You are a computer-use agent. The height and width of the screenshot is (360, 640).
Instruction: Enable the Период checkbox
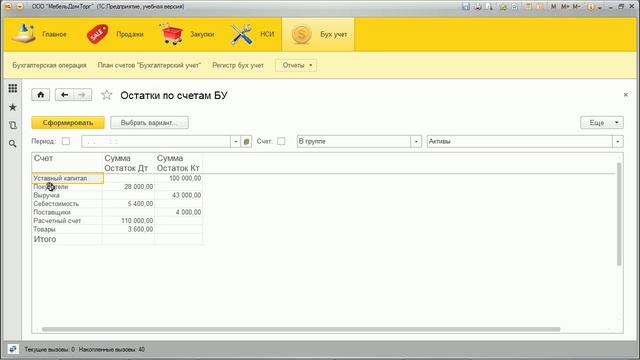point(66,141)
